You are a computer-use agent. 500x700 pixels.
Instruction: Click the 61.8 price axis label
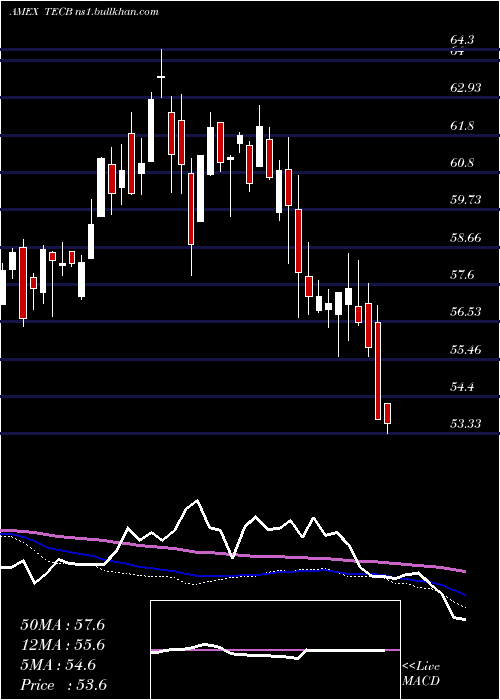(462, 126)
